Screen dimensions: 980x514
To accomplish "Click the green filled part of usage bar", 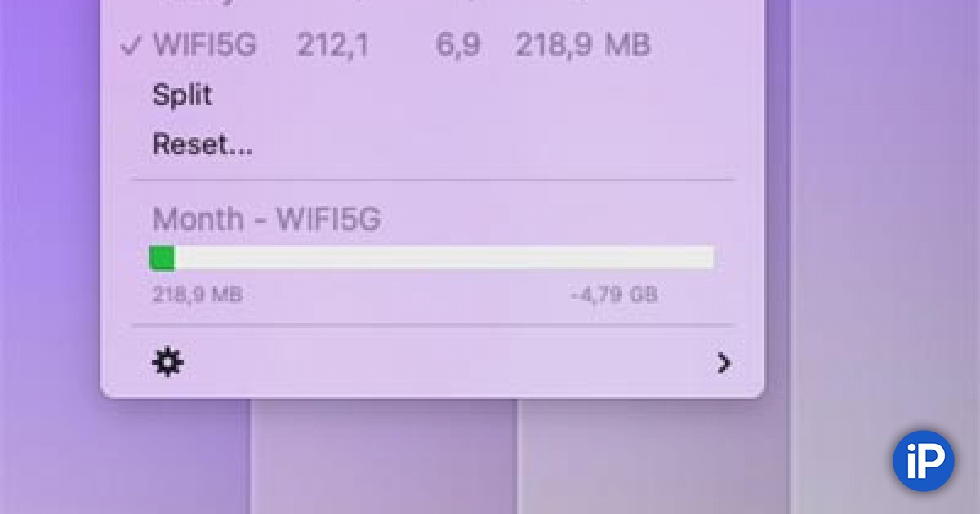I will pyautogui.click(x=163, y=258).
